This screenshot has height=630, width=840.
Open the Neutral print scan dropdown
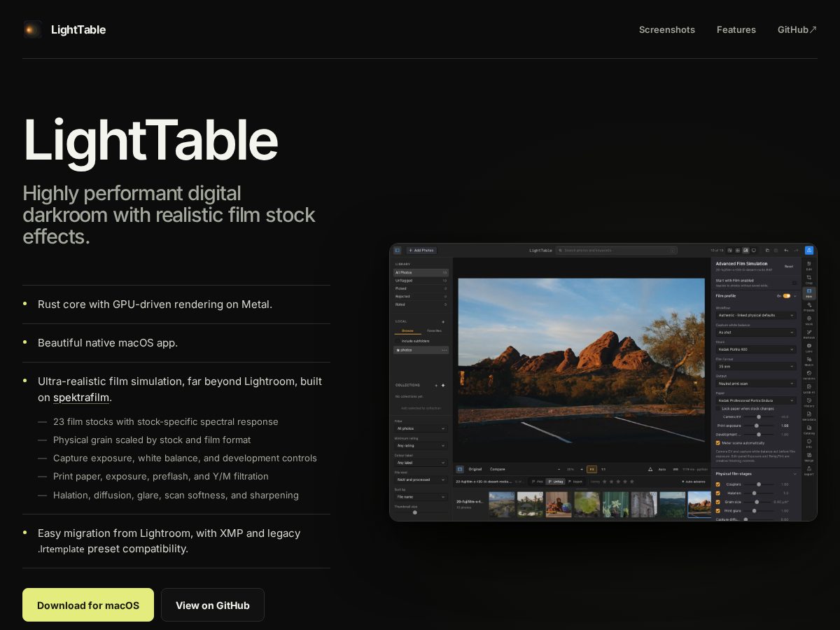756,384
